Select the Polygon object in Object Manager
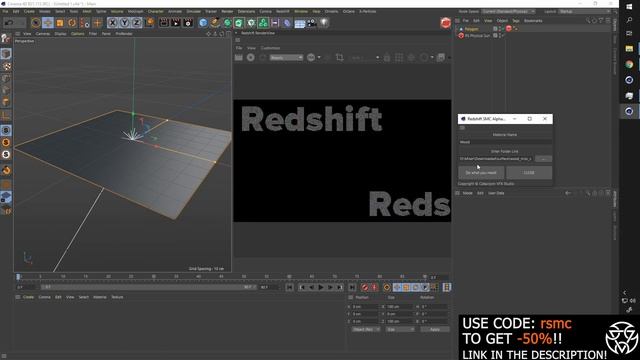 [x=471, y=29]
